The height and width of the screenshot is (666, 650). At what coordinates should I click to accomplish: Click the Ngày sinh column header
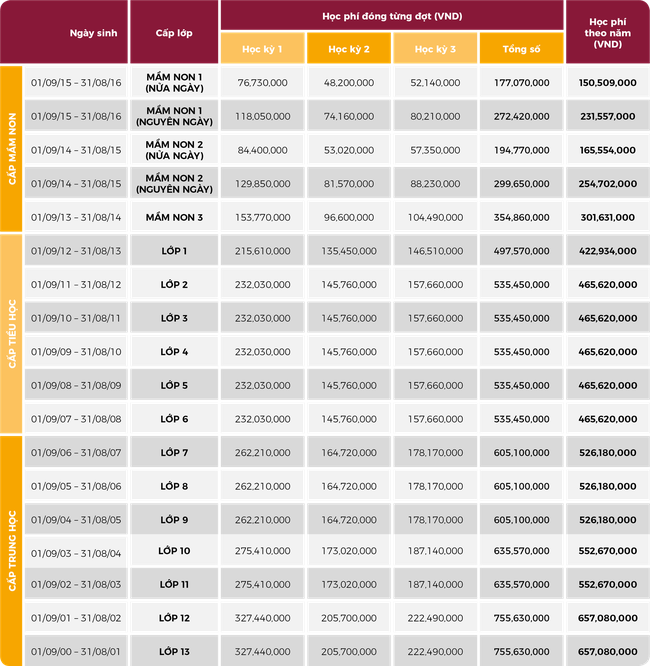pos(93,32)
